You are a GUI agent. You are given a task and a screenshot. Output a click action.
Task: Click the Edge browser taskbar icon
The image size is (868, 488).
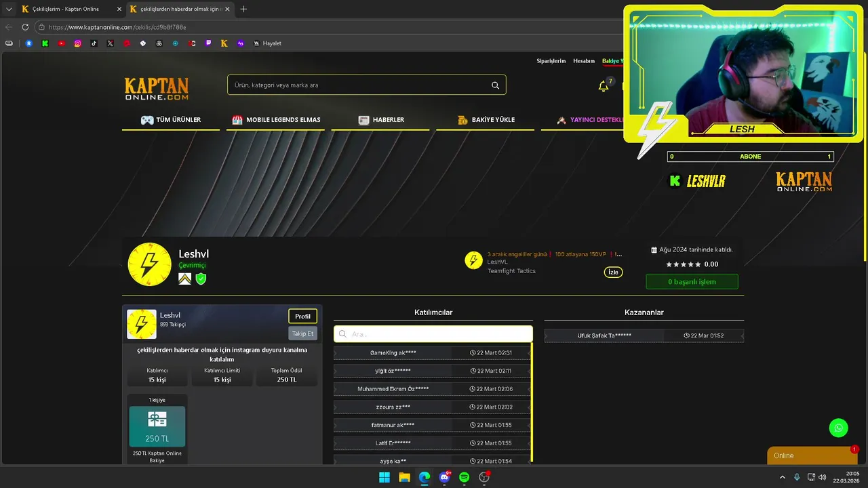pos(425,477)
